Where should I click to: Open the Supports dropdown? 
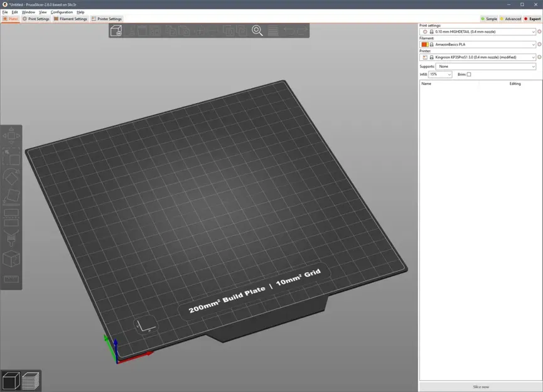[533, 66]
